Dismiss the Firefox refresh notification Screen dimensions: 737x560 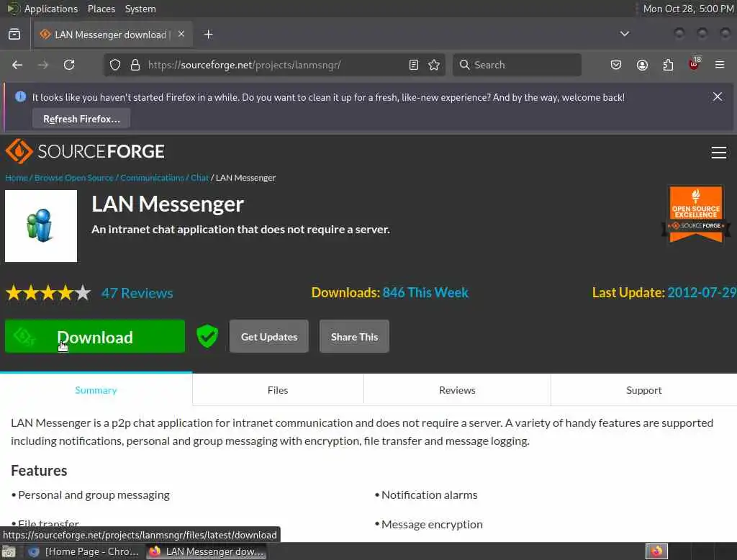tap(718, 96)
